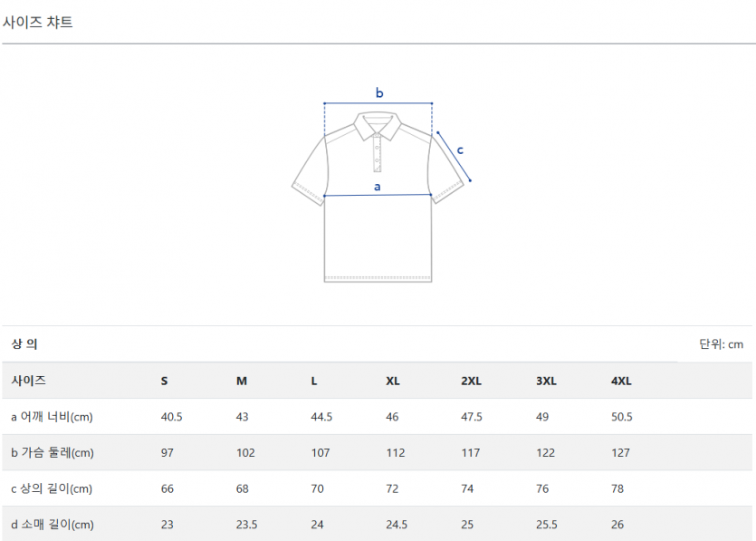This screenshot has height=541, width=756.
Task: Click the 'd 소매 길이(cm)' row label
Action: pos(52,524)
